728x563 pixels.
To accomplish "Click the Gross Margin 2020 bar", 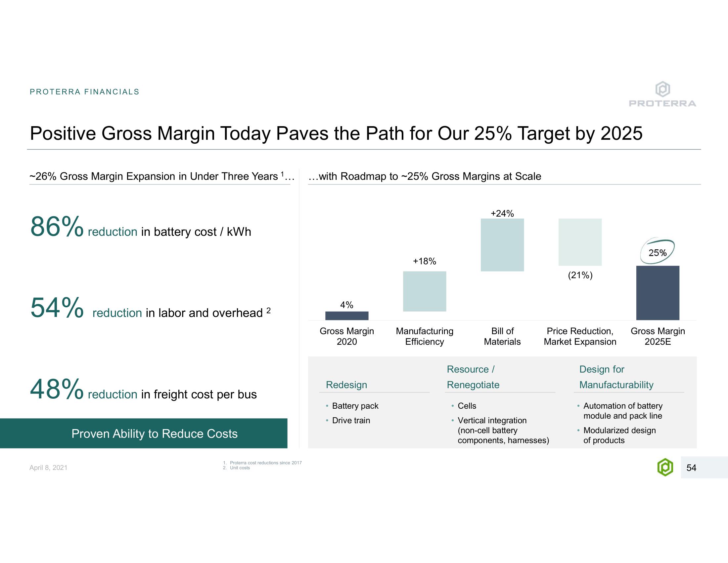I will 347,316.
